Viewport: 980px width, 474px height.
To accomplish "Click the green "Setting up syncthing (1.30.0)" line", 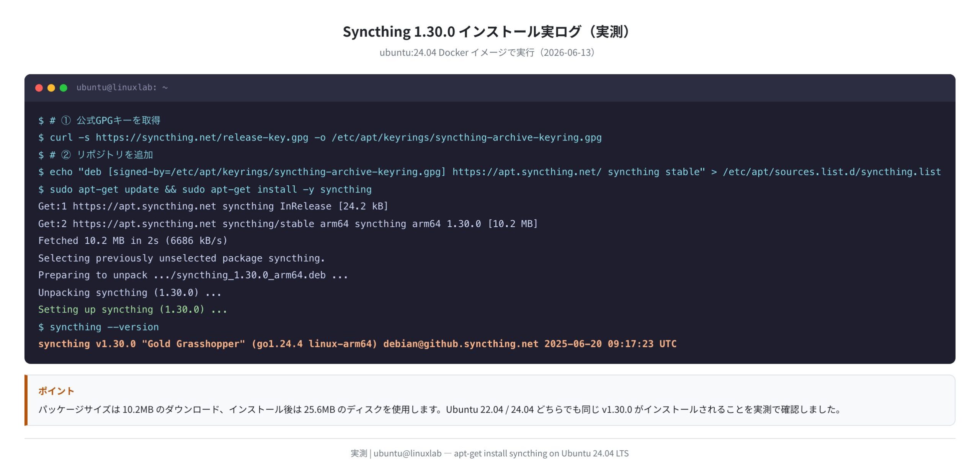I will (133, 309).
